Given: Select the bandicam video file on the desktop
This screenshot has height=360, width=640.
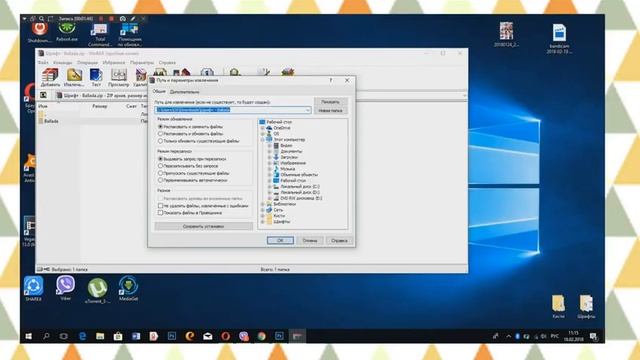Looking at the screenshot, I should pyautogui.click(x=559, y=38).
